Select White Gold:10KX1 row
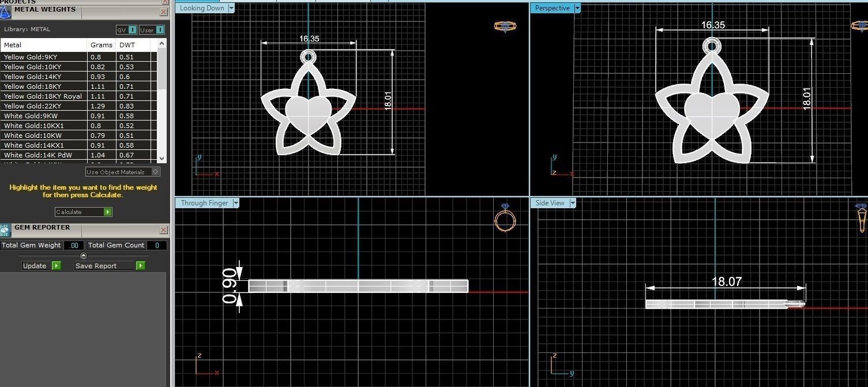The image size is (868, 387). [78, 126]
